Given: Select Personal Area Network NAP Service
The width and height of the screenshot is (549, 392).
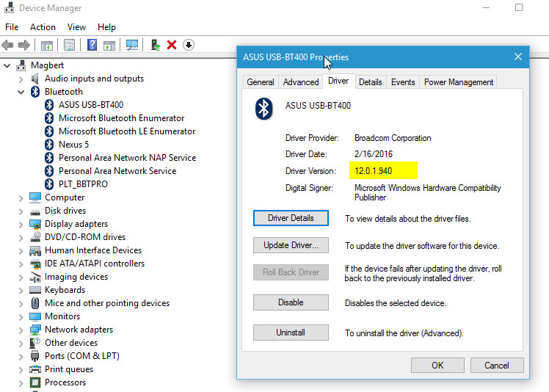Looking at the screenshot, I should [128, 158].
